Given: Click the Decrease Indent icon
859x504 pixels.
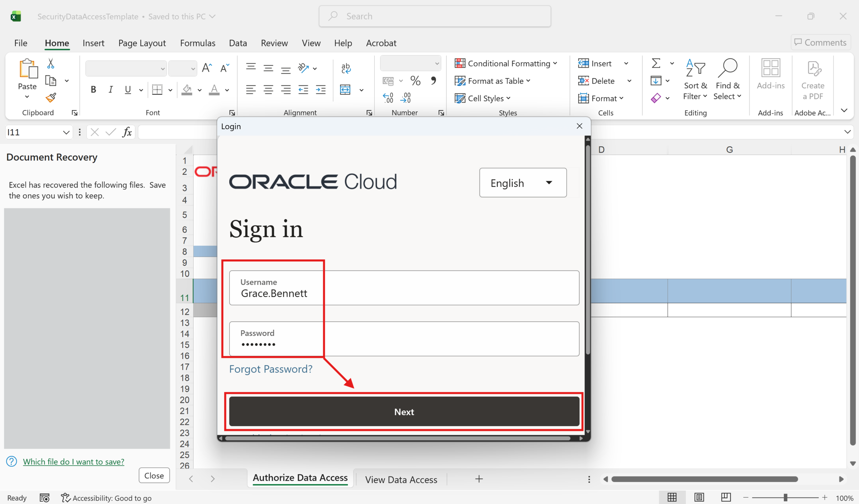Looking at the screenshot, I should (x=303, y=90).
